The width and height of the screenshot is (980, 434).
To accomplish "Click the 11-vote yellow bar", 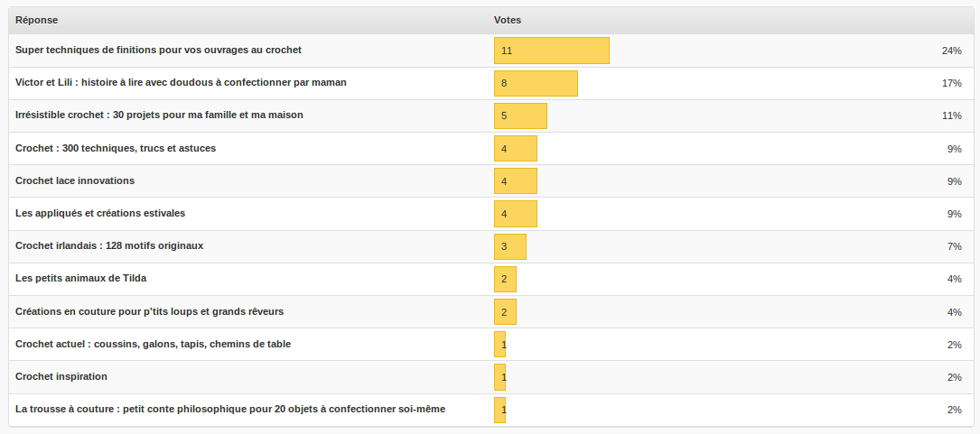I will pos(551,51).
